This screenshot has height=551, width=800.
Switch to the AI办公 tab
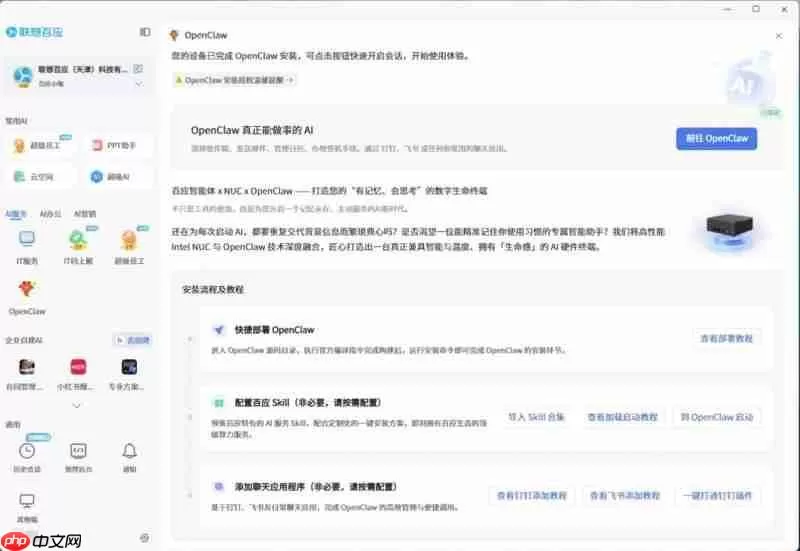(x=51, y=214)
